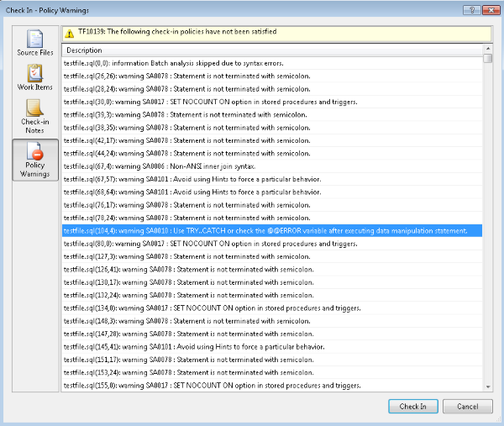
Task: Click the scrollbar up arrow
Action: pyautogui.click(x=488, y=48)
